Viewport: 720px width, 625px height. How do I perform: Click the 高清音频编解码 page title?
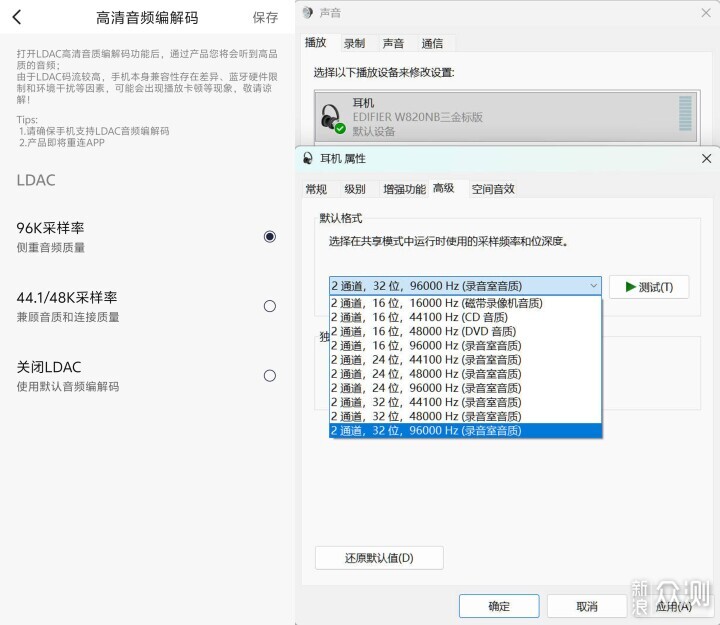(x=147, y=17)
